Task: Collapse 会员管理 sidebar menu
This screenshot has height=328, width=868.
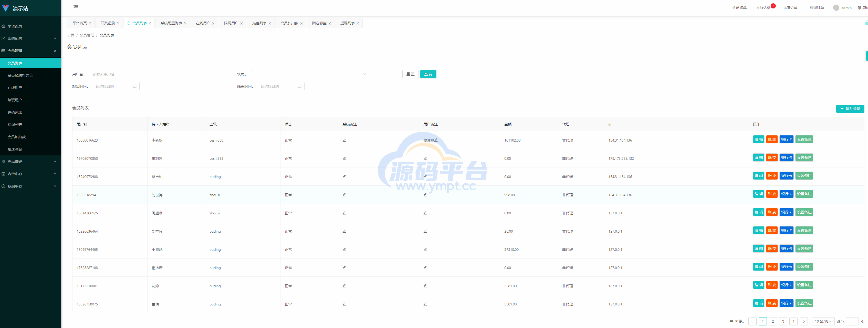Action: pyautogui.click(x=30, y=51)
